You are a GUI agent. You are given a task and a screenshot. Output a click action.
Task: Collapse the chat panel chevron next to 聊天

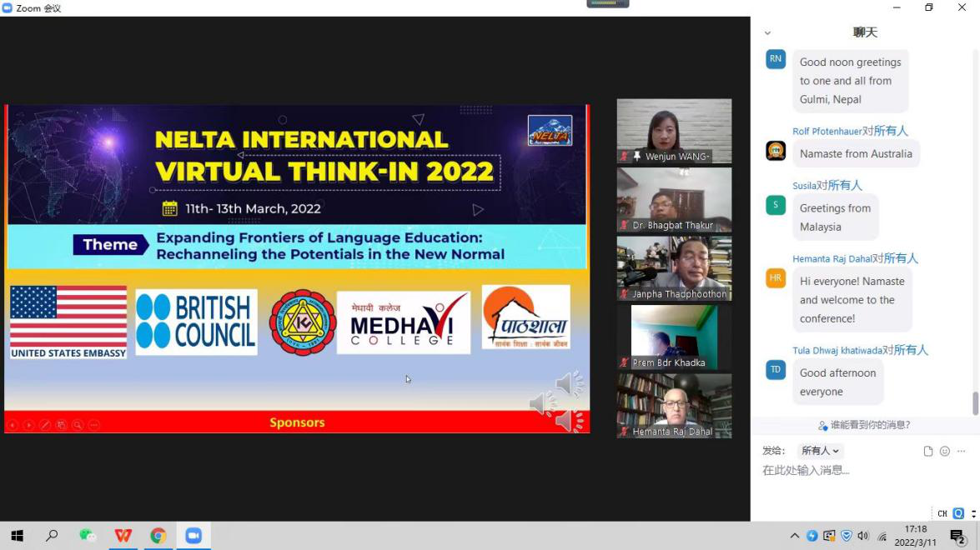[767, 33]
